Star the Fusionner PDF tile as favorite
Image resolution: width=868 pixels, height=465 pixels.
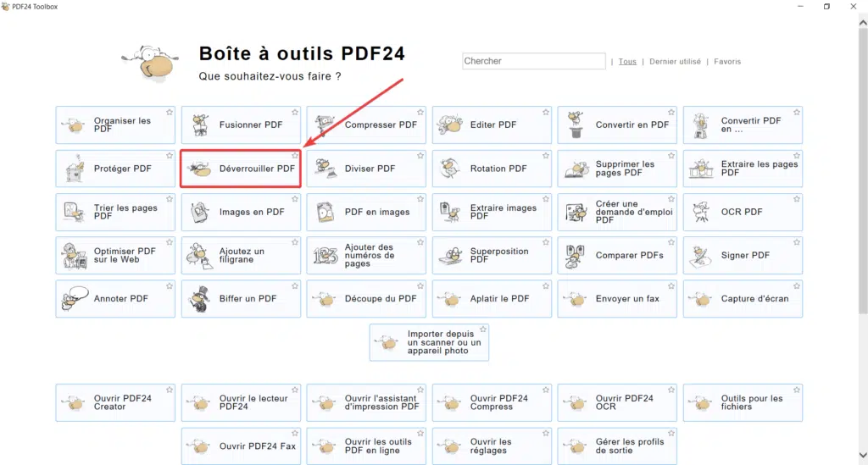pos(295,113)
